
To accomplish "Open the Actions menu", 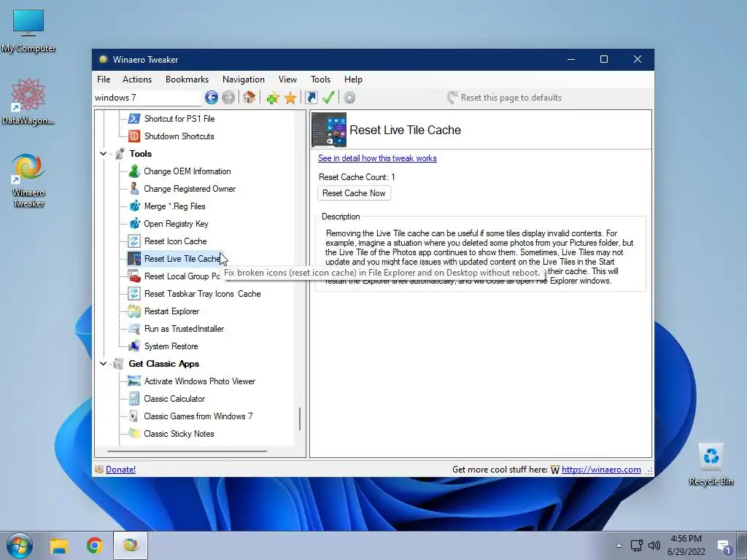I will click(136, 79).
